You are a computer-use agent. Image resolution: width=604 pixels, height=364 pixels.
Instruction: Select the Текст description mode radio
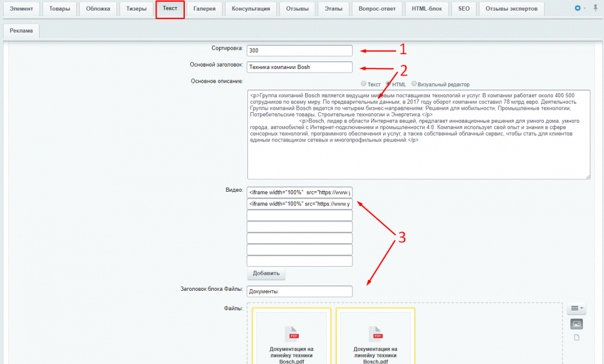coord(364,84)
